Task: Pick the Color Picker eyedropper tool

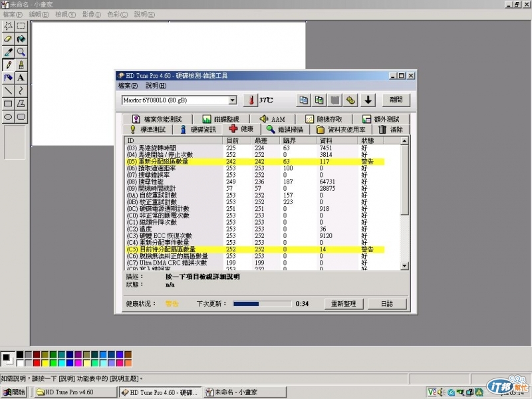Action: click(8, 52)
